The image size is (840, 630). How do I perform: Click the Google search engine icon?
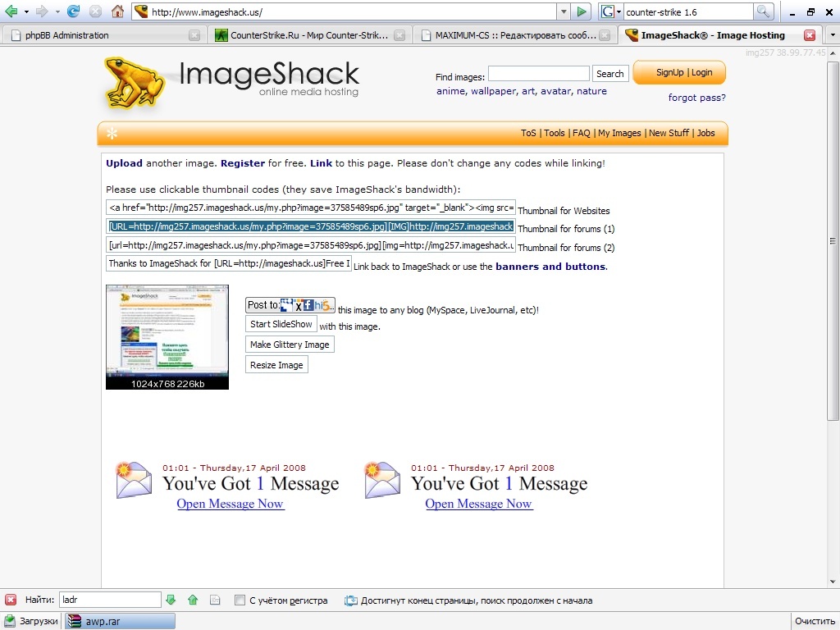click(x=608, y=11)
